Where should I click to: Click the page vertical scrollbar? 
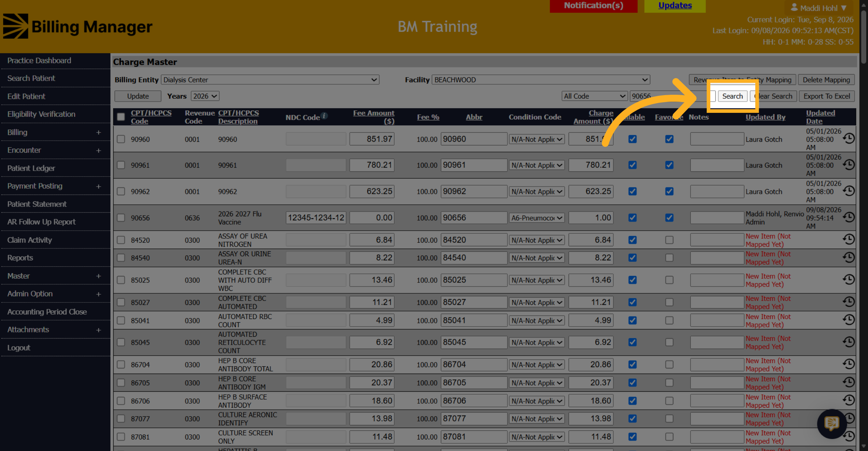(x=864, y=36)
